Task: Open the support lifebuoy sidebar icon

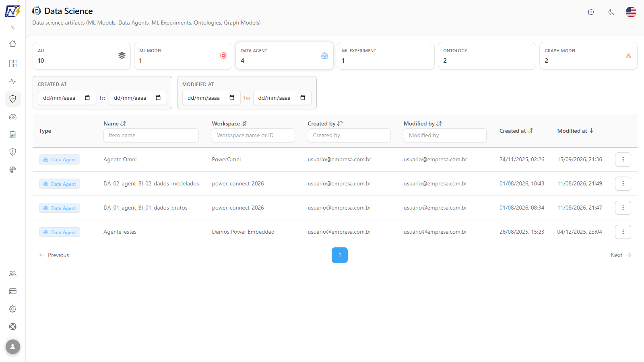Action: tap(13, 327)
